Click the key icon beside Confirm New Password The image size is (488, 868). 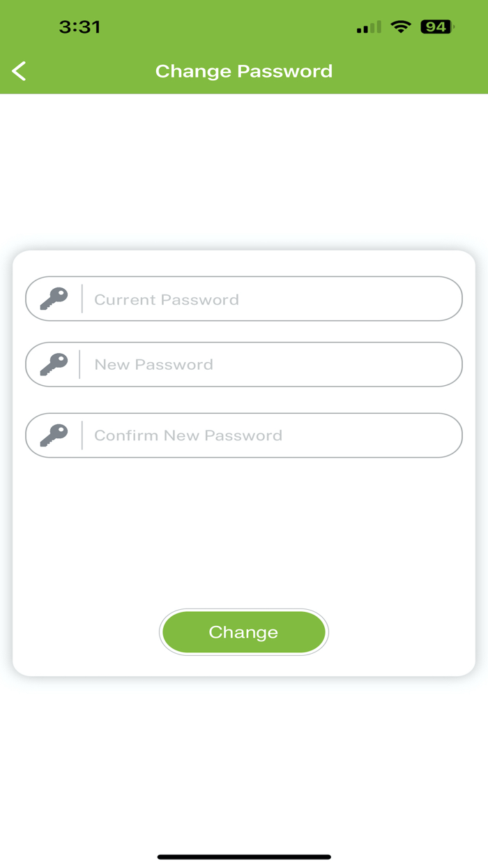[52, 435]
